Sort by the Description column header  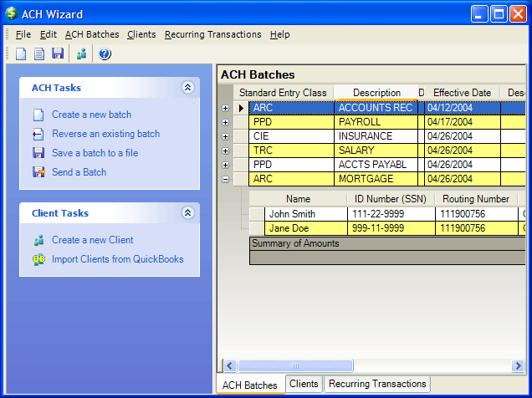[x=376, y=93]
